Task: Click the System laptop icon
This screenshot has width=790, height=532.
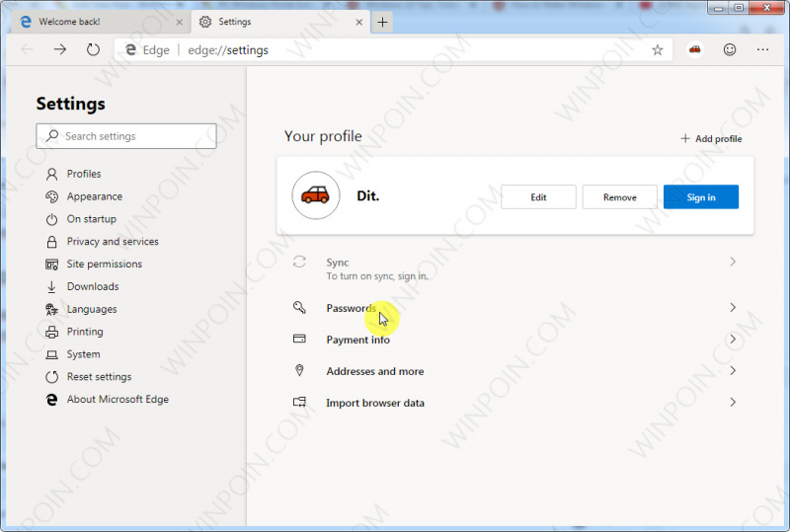Action: click(51, 354)
